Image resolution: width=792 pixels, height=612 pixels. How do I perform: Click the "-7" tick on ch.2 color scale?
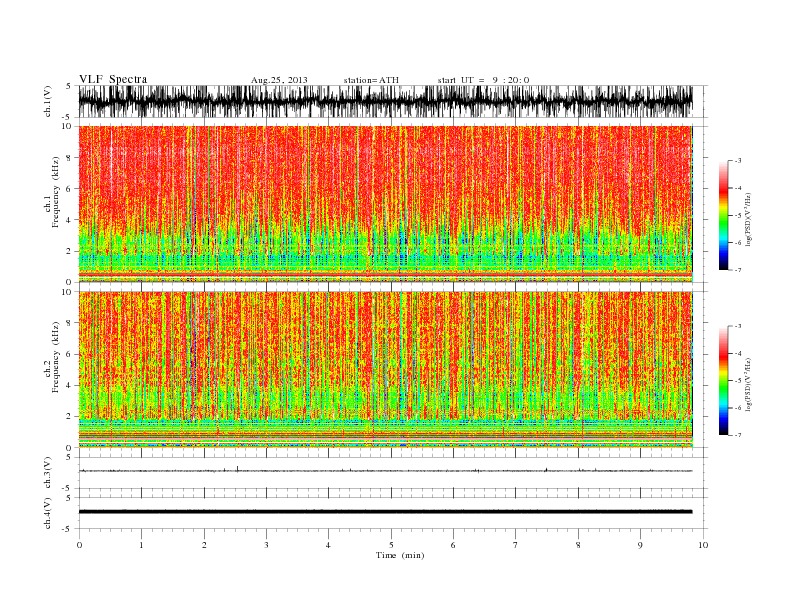click(738, 435)
